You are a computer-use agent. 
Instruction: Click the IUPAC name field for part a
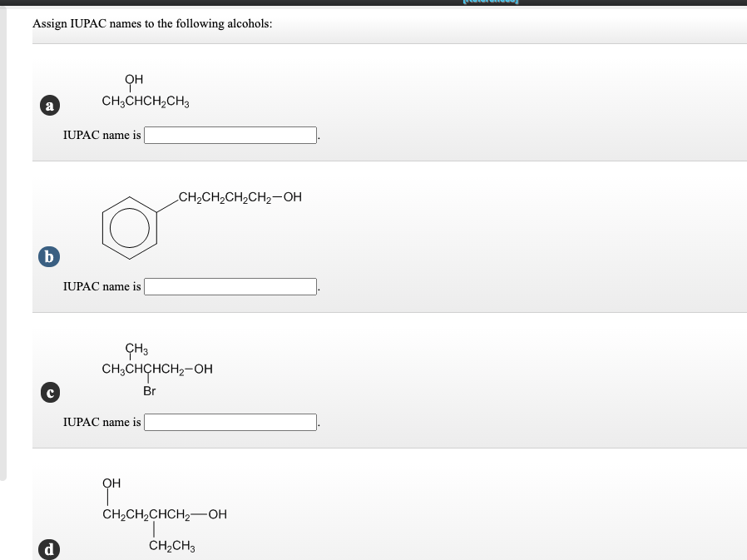[x=229, y=134]
